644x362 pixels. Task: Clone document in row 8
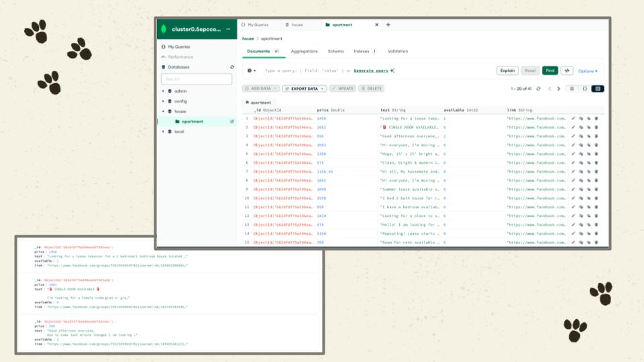click(x=589, y=180)
